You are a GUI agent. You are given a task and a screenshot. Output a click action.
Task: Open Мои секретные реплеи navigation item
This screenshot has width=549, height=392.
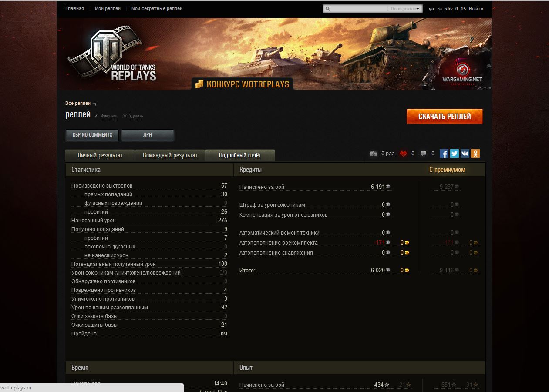157,8
